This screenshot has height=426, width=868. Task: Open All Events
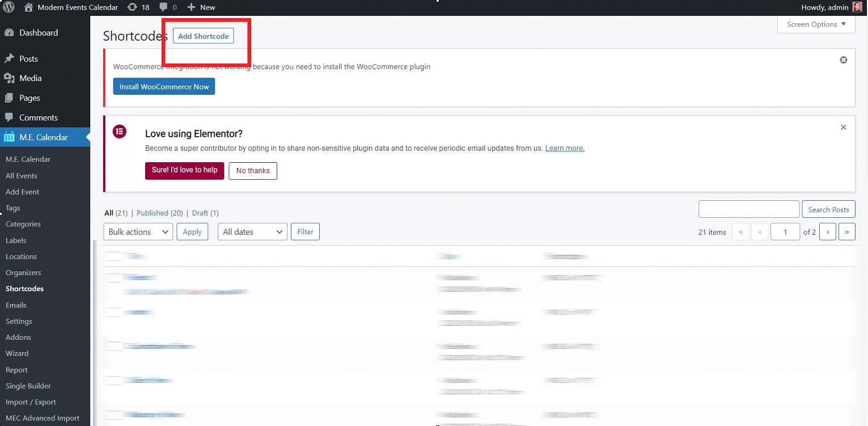22,176
